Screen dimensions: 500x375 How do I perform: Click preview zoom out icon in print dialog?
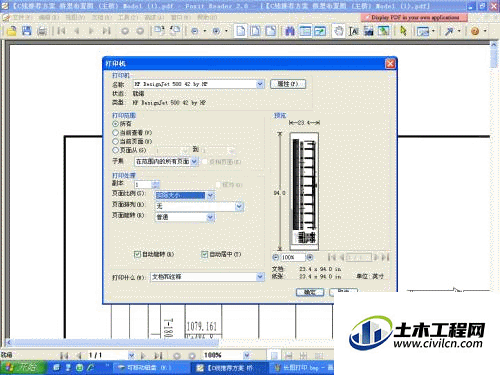[276, 257]
